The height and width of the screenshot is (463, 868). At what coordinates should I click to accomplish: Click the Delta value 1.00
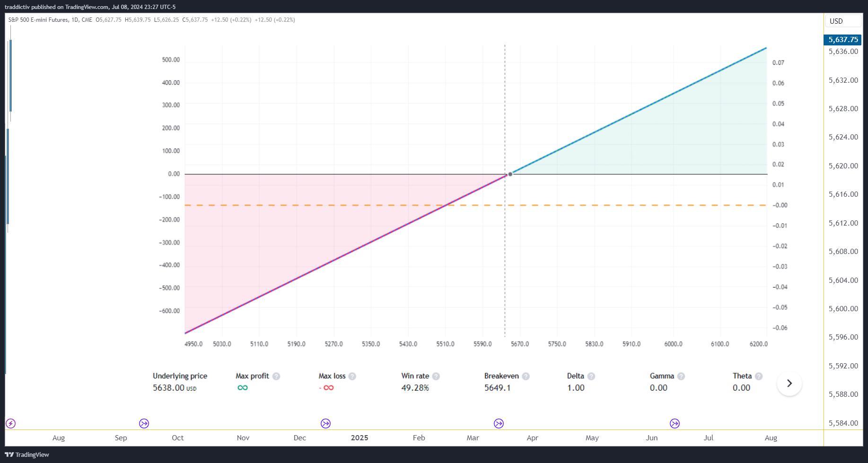(576, 388)
